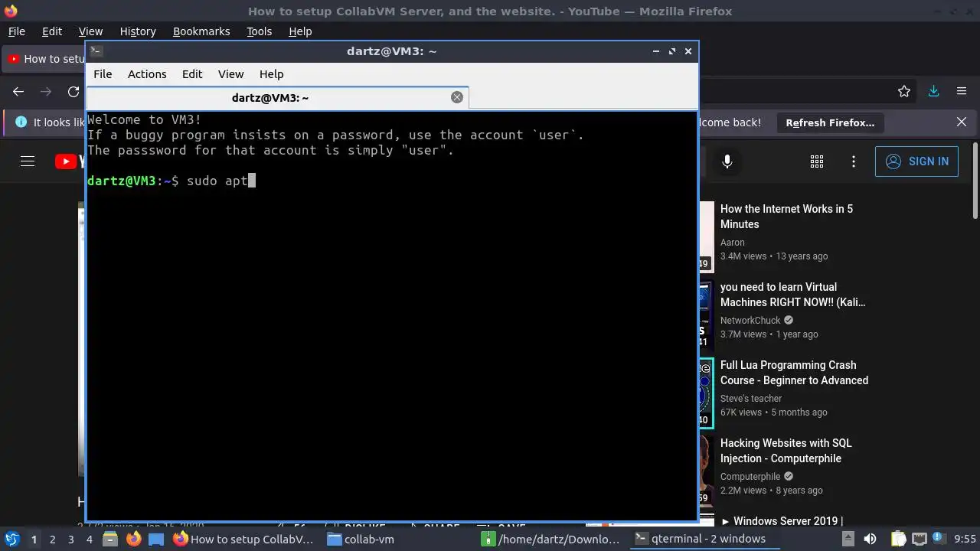
Task: Open Windows Server 2019 playlist entry
Action: click(782, 521)
